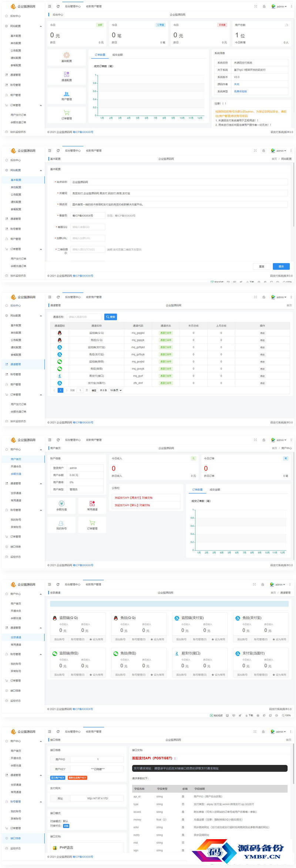Screen dimensions: 296x868
Task: Click 修改 in the mq_gzfbyjk row
Action: click(262, 355)
